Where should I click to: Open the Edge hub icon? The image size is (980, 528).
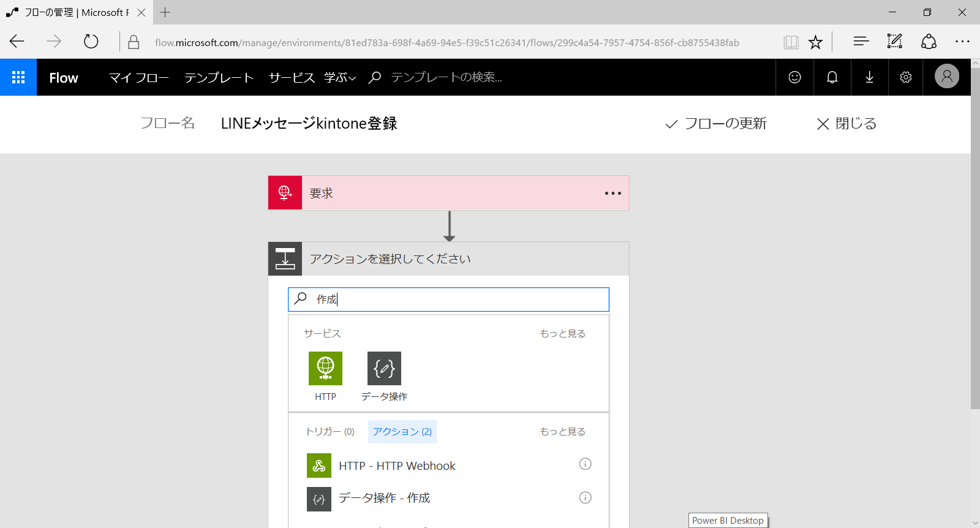pyautogui.click(x=861, y=42)
